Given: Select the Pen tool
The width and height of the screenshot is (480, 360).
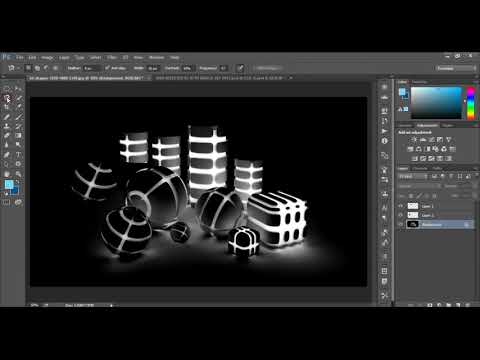Looking at the screenshot, I should (x=7, y=155).
